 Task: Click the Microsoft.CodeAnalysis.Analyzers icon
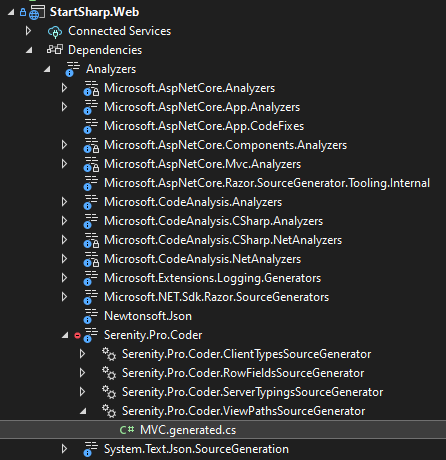[x=91, y=202]
